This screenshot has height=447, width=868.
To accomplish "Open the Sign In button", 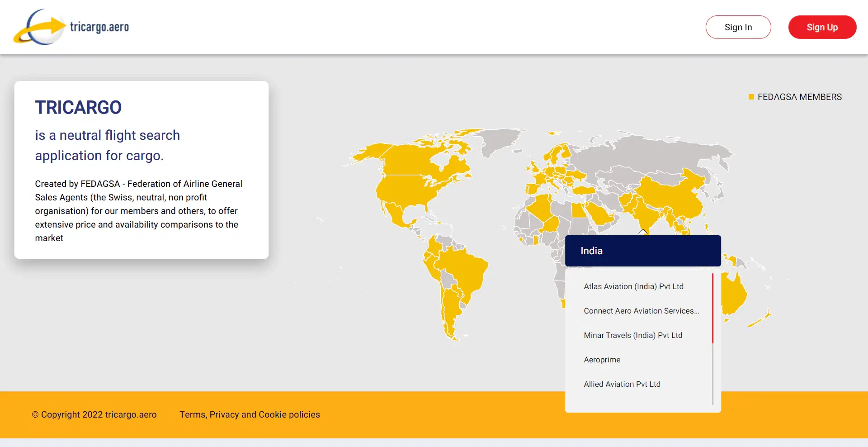I will click(738, 27).
